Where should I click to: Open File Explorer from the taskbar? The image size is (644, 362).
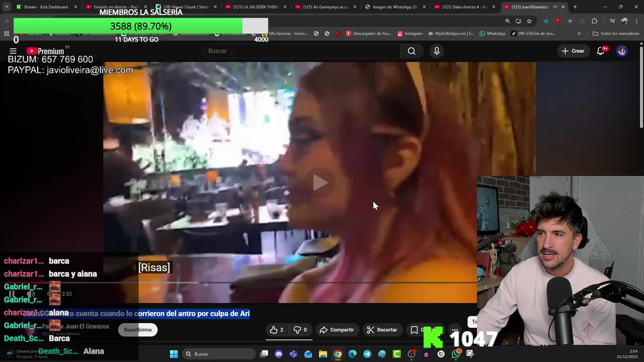[323, 354]
